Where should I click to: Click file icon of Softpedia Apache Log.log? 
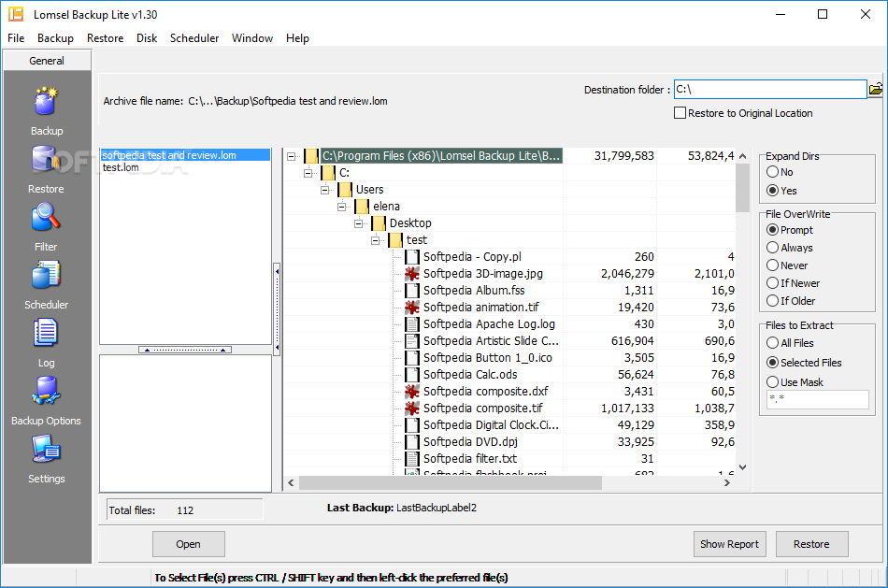coord(412,324)
